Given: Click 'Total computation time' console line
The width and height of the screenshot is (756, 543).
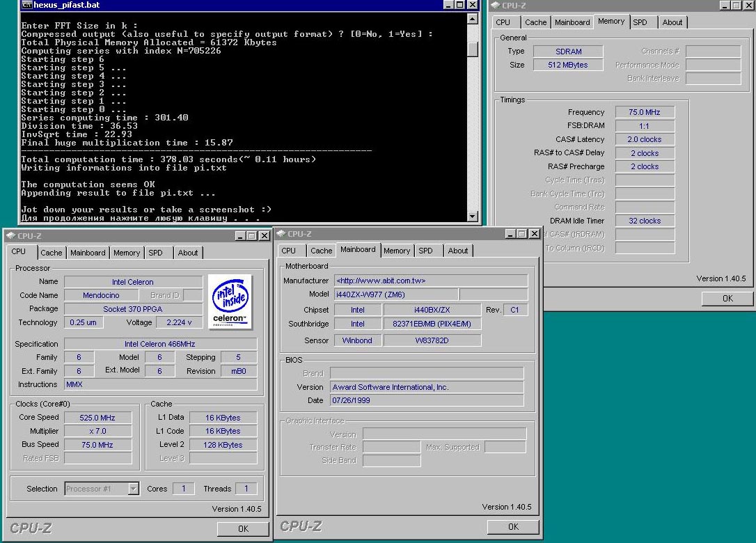Looking at the screenshot, I should point(168,159).
